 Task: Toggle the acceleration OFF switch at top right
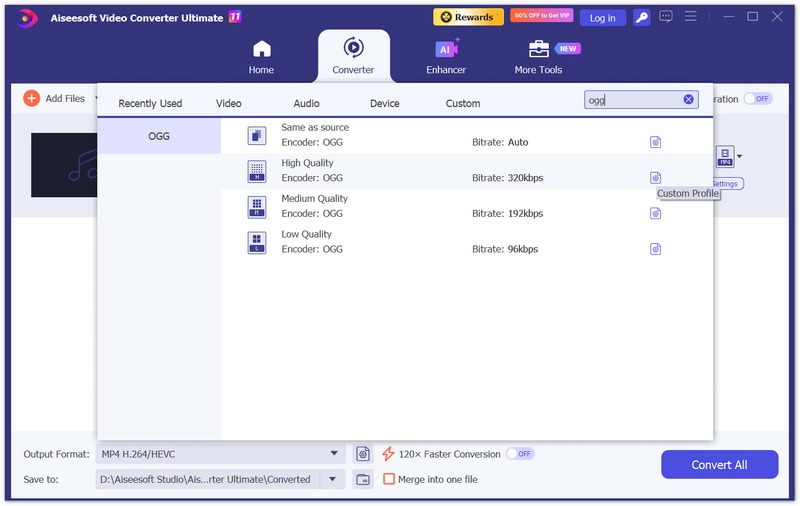coord(758,99)
